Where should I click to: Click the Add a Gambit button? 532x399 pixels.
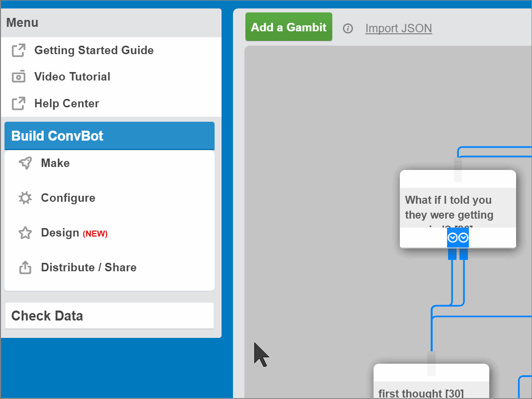pyautogui.click(x=289, y=27)
